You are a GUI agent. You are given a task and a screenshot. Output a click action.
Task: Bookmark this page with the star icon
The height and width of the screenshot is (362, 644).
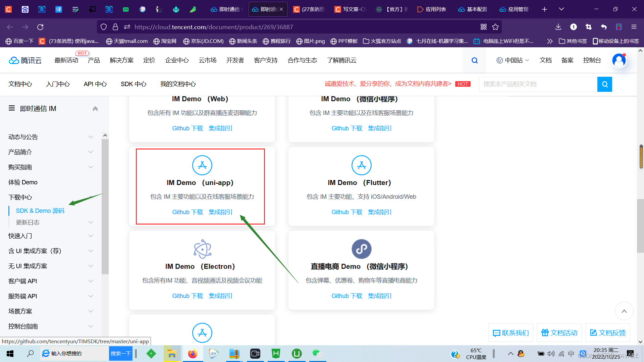click(495, 27)
